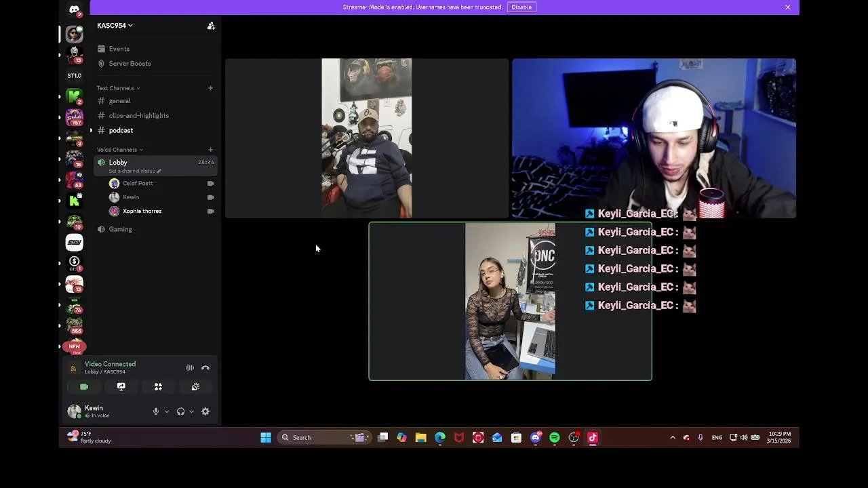Viewport: 868px width, 488px height.
Task: Open the KASC954 server dropdown menu
Action: (115, 26)
